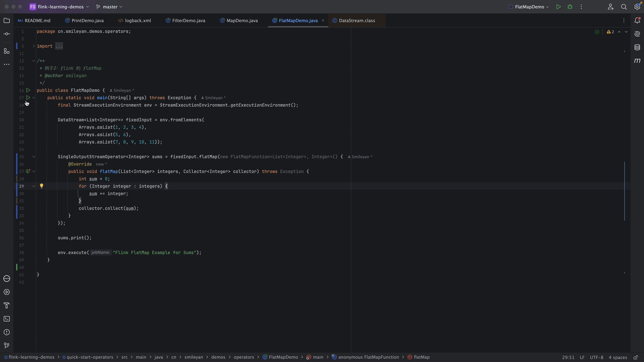This screenshot has width=644, height=362.
Task: Open the Terminal tool window
Action: pyautogui.click(x=7, y=319)
